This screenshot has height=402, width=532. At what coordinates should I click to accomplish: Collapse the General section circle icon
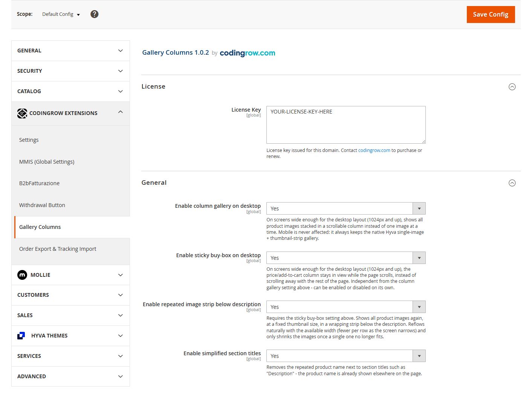coord(512,183)
